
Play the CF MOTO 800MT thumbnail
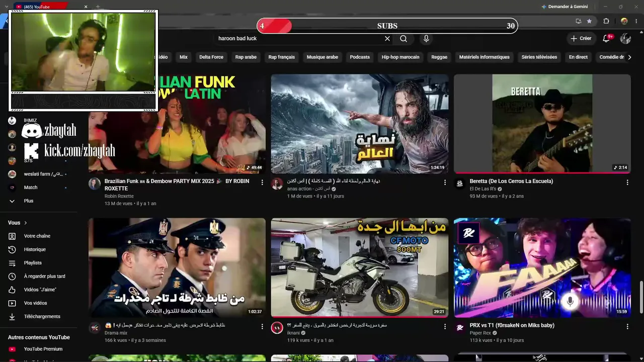pos(360,267)
